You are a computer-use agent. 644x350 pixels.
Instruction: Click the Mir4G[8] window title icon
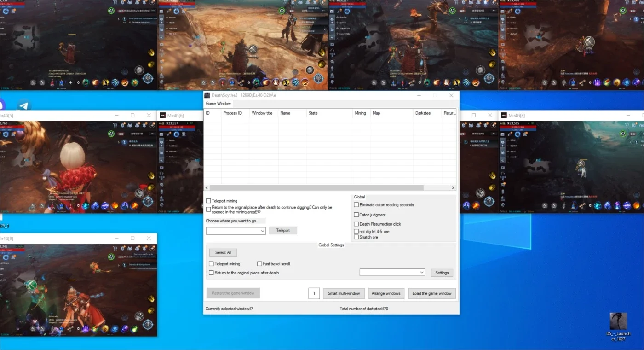[504, 115]
